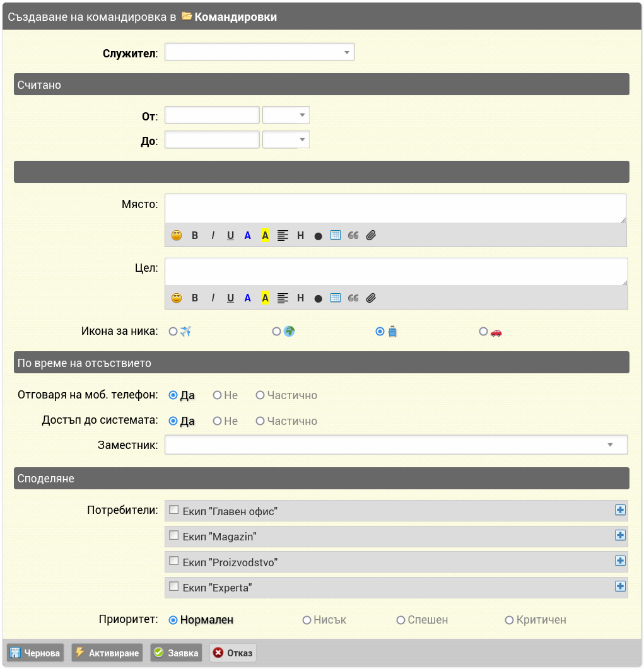Insert bullet list in the Място editor
Screen dimensions: 644x669
click(x=318, y=236)
